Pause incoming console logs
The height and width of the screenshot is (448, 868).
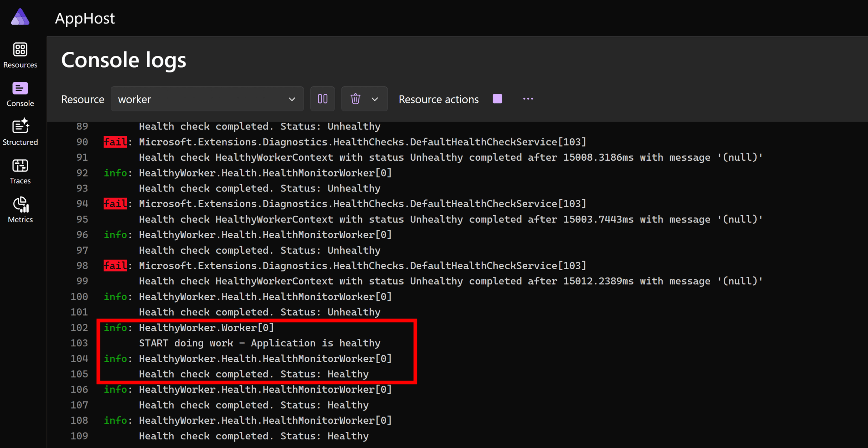pos(322,99)
